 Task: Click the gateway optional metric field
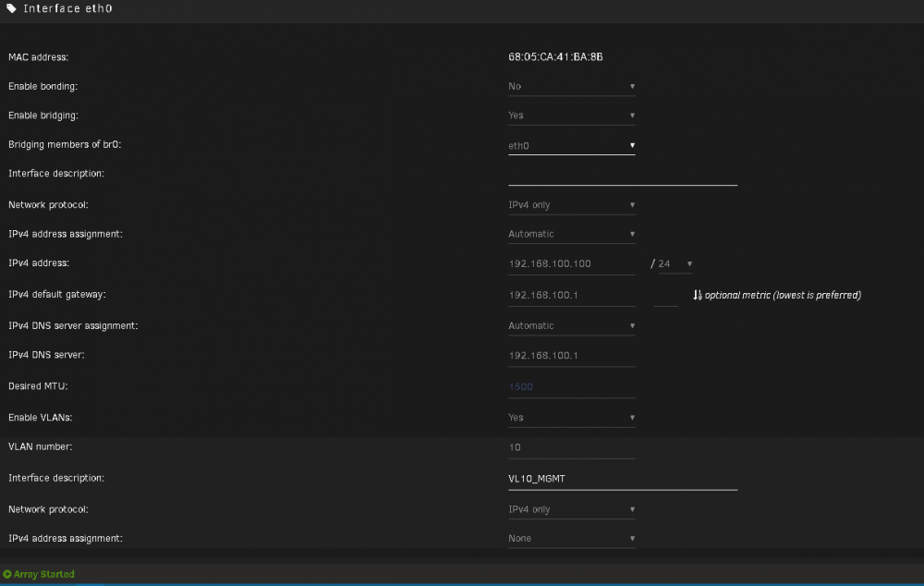click(665, 296)
